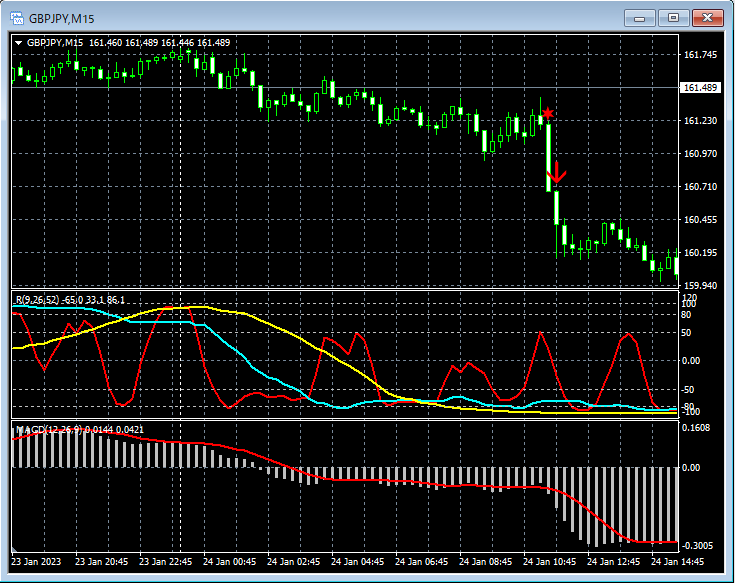Click the red star signal marker

[x=548, y=114]
